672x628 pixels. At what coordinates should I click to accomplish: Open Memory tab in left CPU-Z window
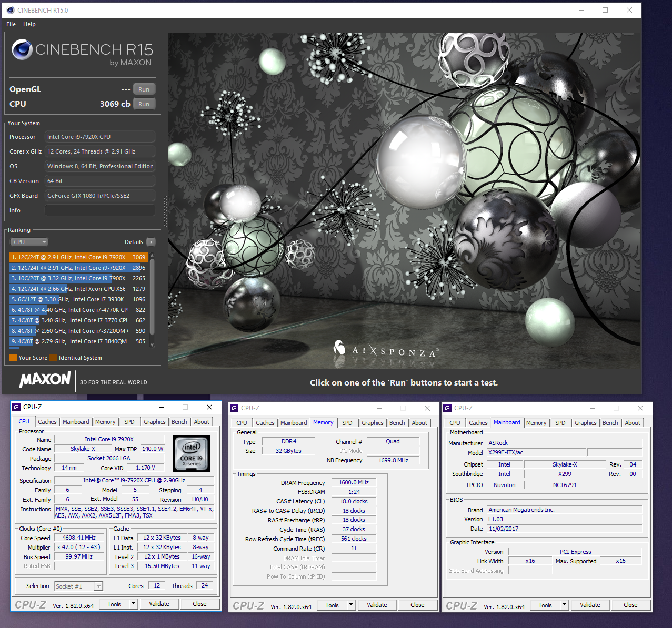(105, 422)
